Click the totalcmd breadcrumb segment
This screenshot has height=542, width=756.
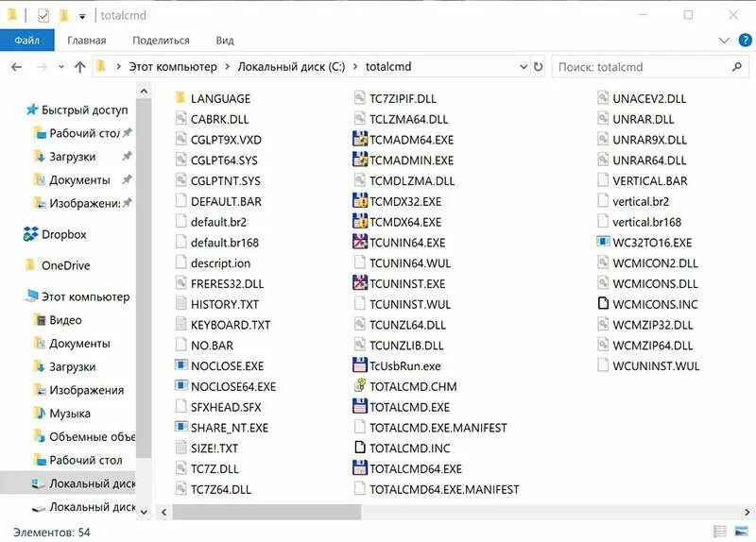[x=388, y=66]
